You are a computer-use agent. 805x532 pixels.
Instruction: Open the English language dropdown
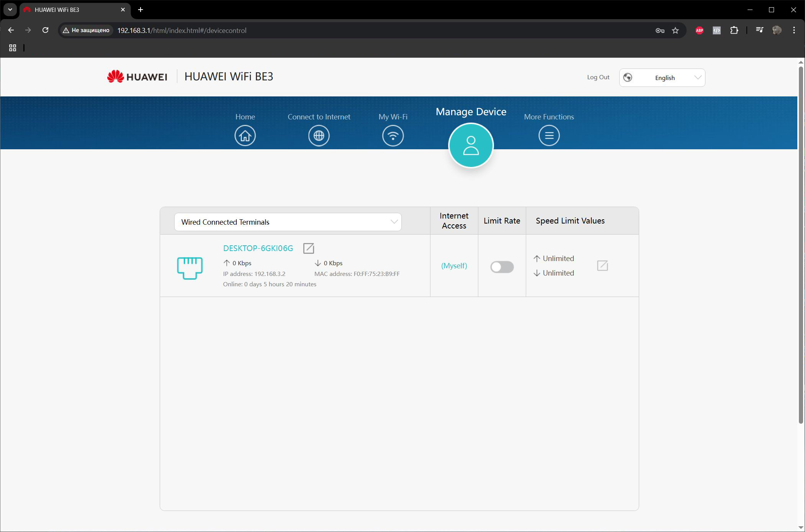point(662,78)
